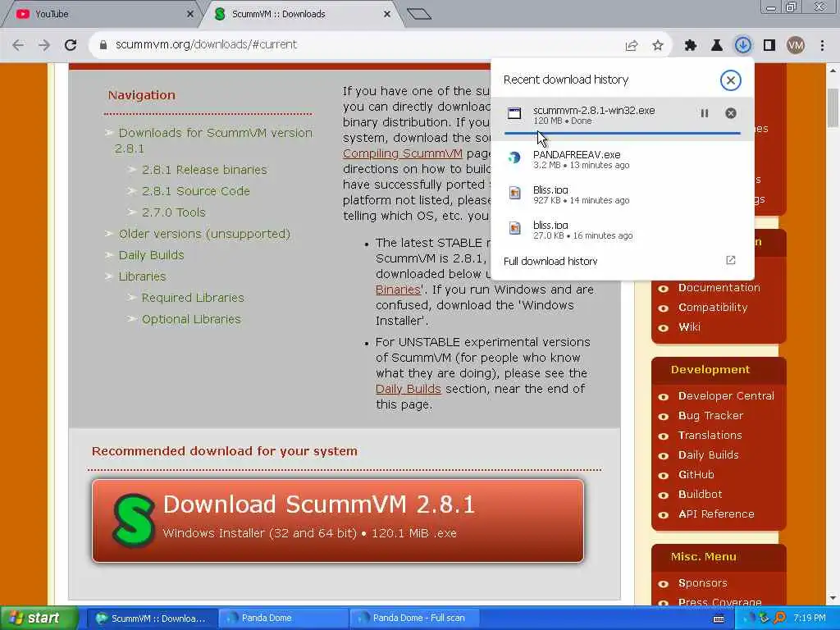The height and width of the screenshot is (630, 840).
Task: Open 2.8.1 Release binaries link
Action: click(204, 170)
